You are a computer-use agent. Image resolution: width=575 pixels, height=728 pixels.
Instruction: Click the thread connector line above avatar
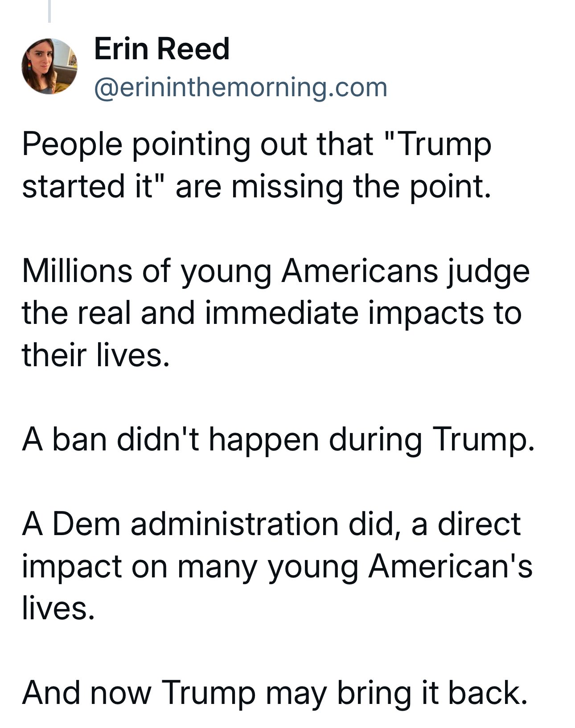click(x=49, y=11)
